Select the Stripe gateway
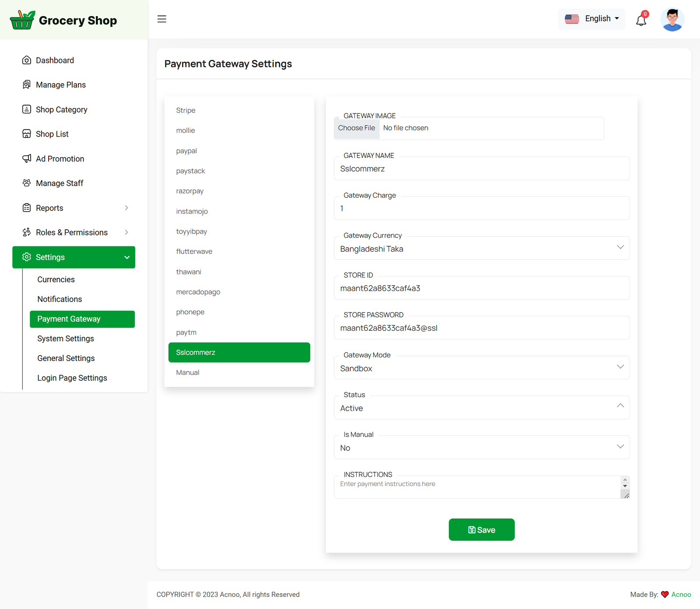This screenshot has width=700, height=609. [x=186, y=110]
